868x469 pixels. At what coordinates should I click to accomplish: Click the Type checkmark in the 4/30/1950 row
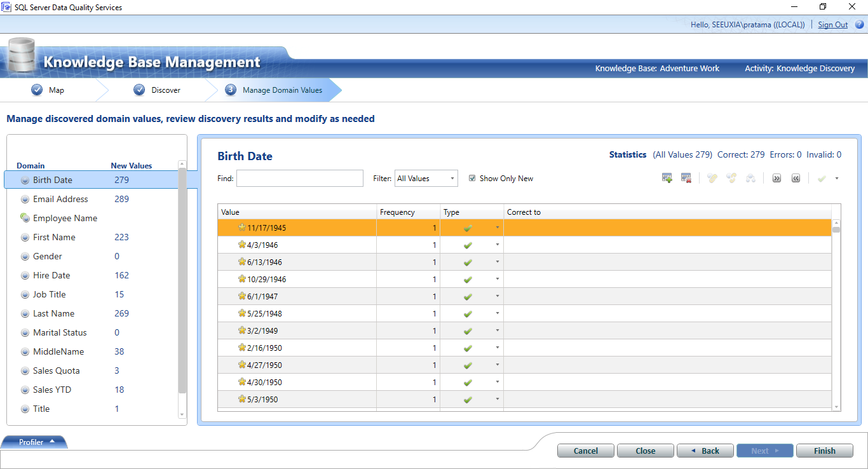click(468, 383)
